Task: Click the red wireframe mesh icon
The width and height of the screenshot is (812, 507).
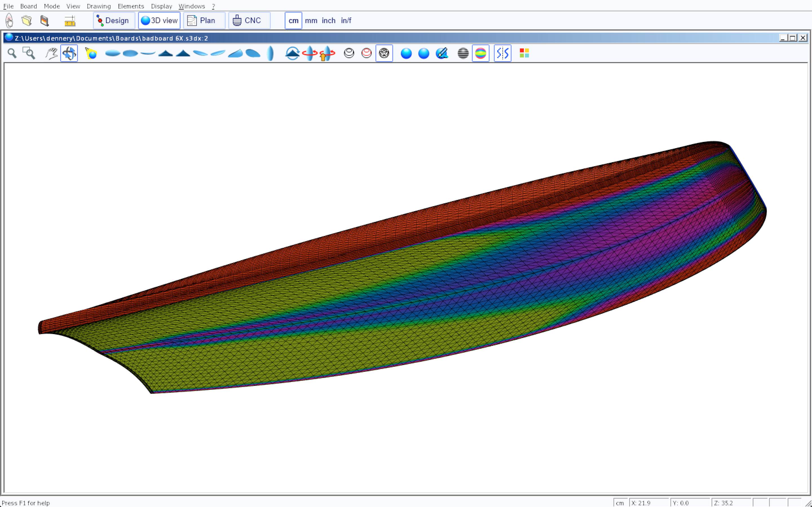Action: [x=367, y=53]
